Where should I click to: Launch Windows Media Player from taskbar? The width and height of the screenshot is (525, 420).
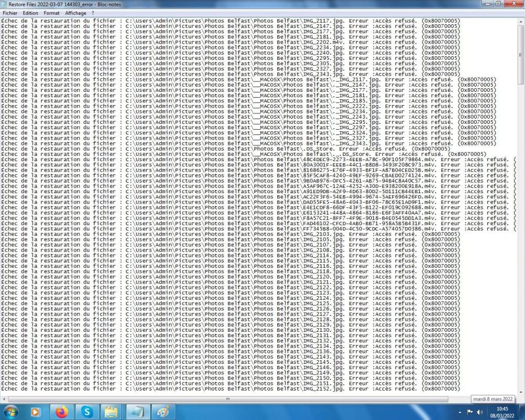36,412
